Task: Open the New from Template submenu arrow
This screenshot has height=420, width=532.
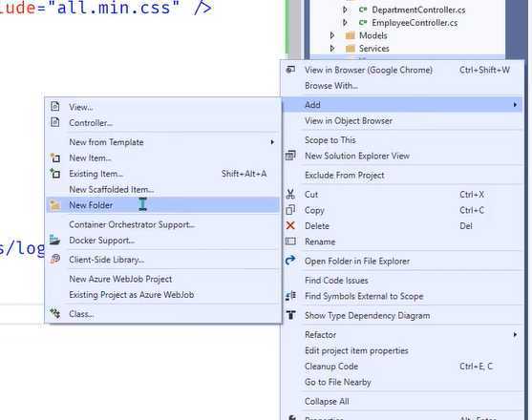Action: pyautogui.click(x=272, y=142)
